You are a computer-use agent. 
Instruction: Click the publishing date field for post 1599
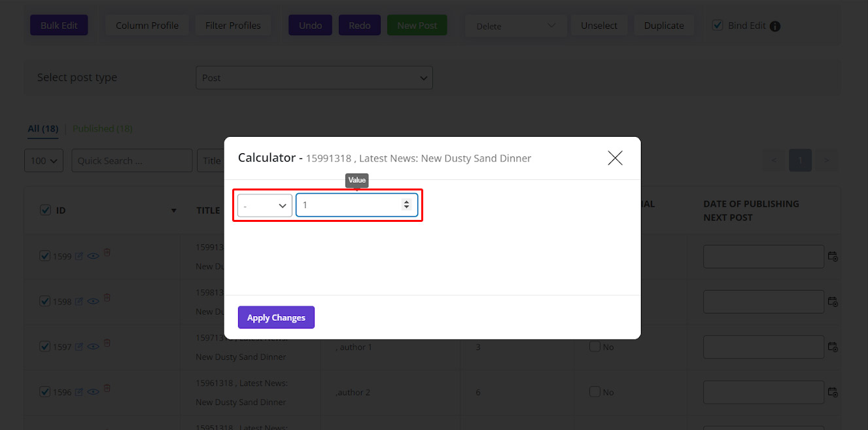(x=763, y=257)
